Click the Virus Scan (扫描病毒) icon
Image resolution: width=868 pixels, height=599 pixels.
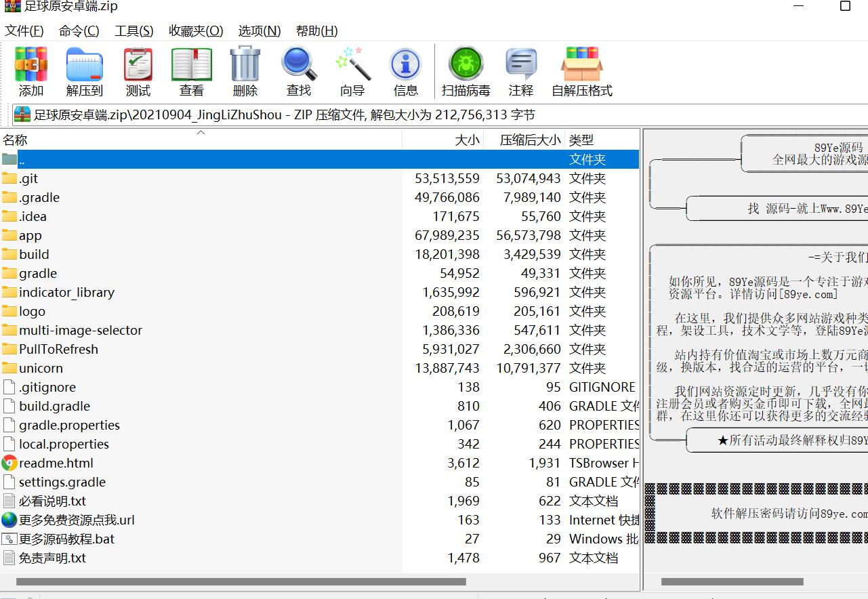(466, 64)
